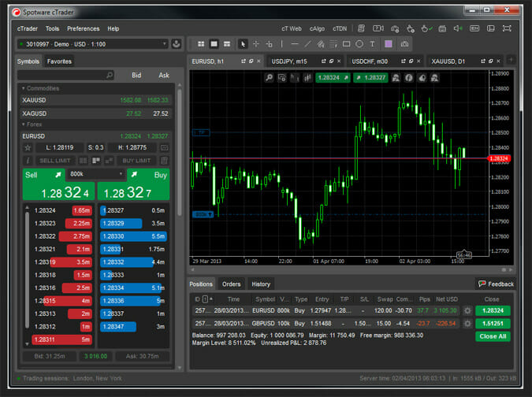Click the layout panel icon in top toolbar
The height and width of the screenshot is (397, 532).
490,28
